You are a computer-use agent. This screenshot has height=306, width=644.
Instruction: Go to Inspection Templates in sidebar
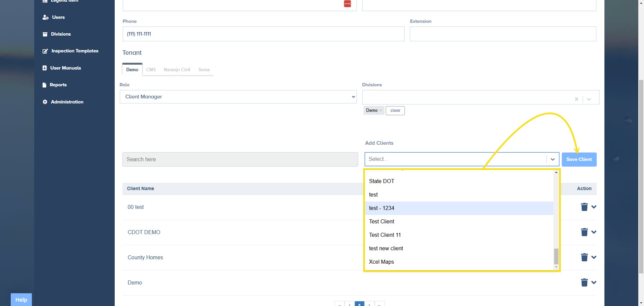pos(74,51)
